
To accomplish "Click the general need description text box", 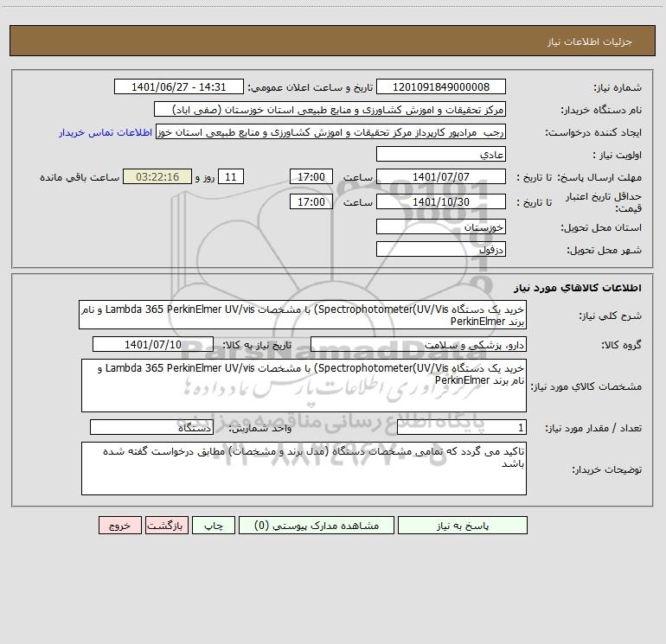I will (x=303, y=315).
